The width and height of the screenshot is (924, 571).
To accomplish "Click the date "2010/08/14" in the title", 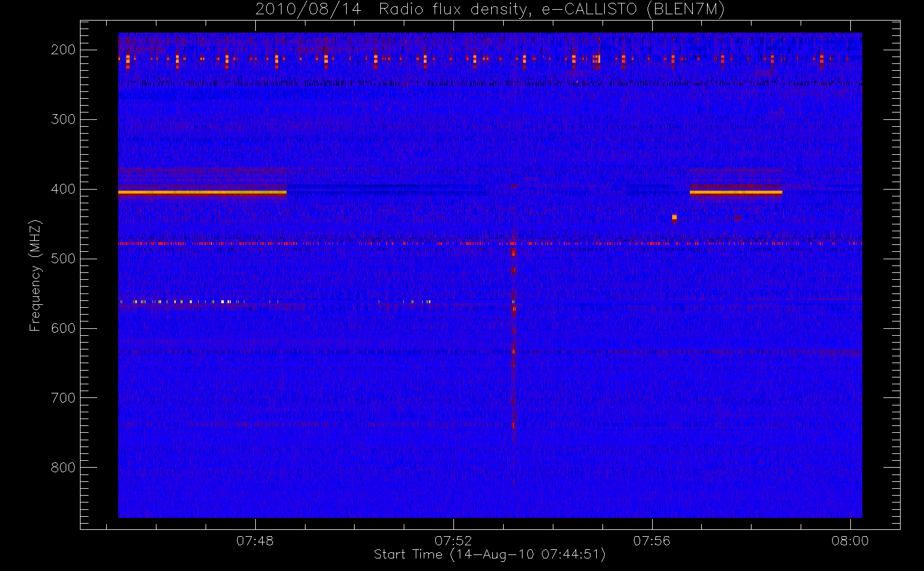I will pos(308,9).
